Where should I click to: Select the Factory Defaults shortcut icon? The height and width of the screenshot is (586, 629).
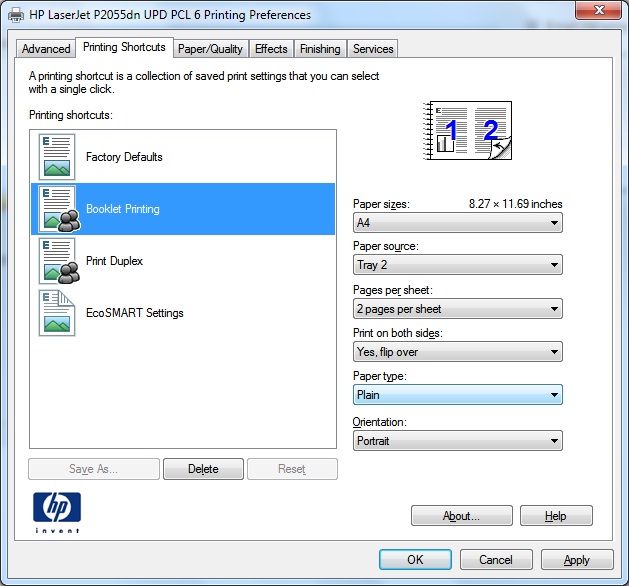(x=57, y=157)
